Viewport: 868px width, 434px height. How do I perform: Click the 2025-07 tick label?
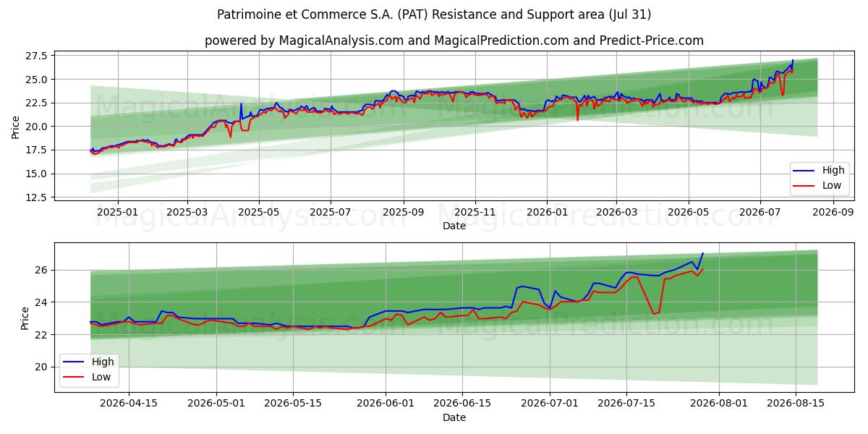click(331, 213)
